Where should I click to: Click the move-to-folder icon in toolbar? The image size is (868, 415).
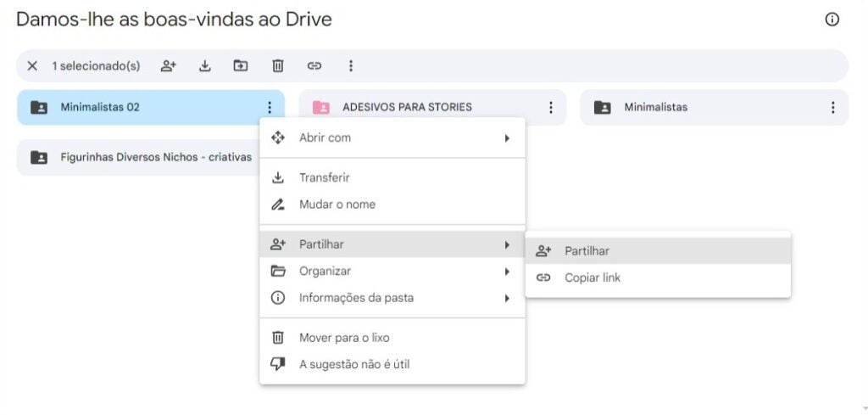241,66
